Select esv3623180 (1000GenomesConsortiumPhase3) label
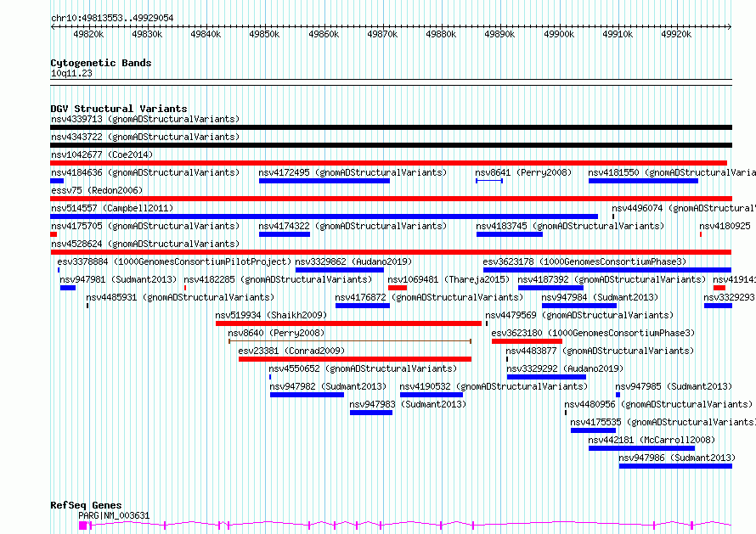This screenshot has height=534, width=756. coord(593,333)
